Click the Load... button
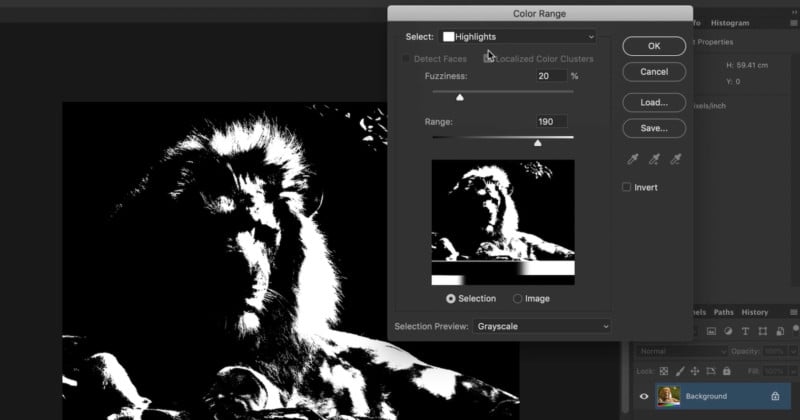The image size is (800, 420). coord(654,103)
